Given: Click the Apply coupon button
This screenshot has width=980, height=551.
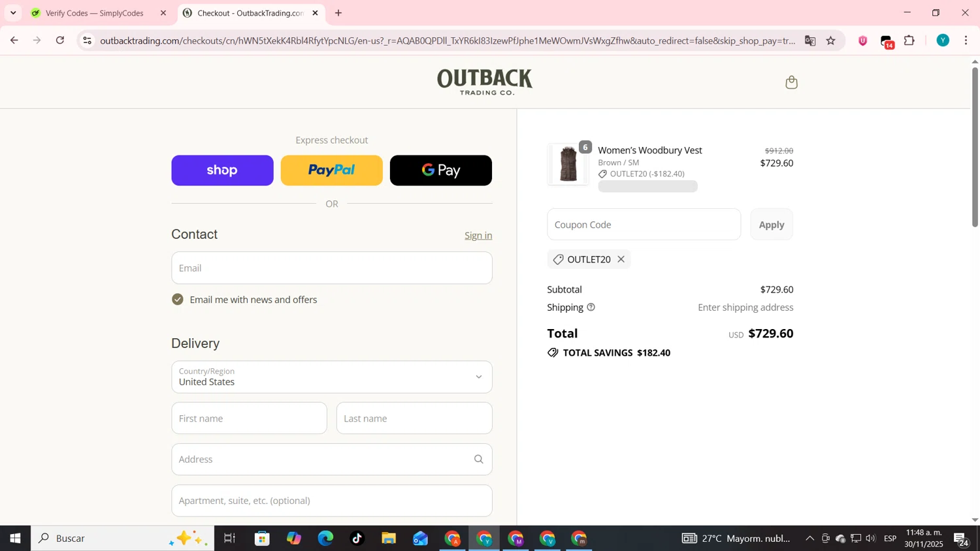Looking at the screenshot, I should [772, 225].
